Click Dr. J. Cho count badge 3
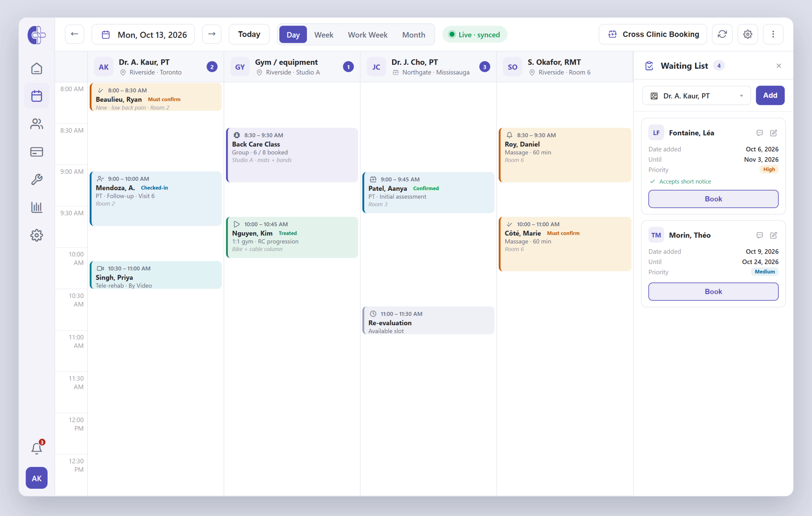The image size is (812, 516). (x=485, y=67)
